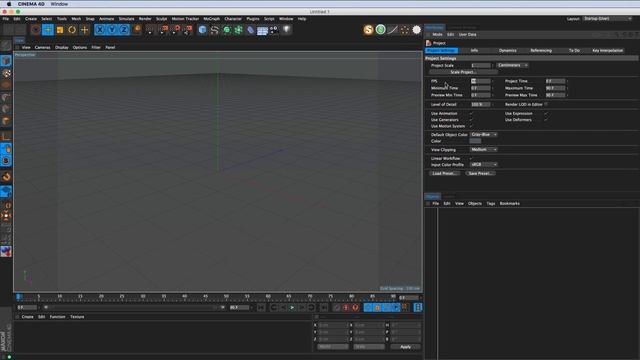Enable the magnet Snap icon
Screen dimensions: 640x360
[6, 177]
